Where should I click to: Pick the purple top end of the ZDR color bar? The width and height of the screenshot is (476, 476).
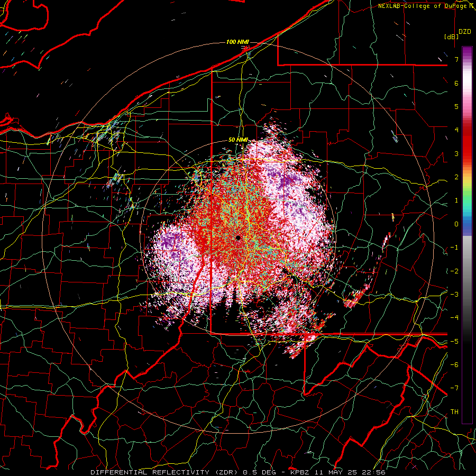467,52
